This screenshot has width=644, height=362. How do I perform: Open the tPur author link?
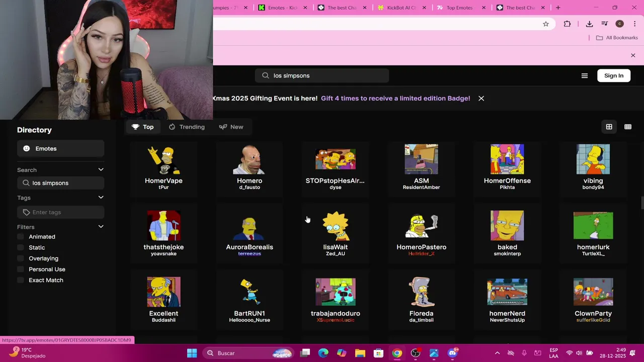point(164,187)
